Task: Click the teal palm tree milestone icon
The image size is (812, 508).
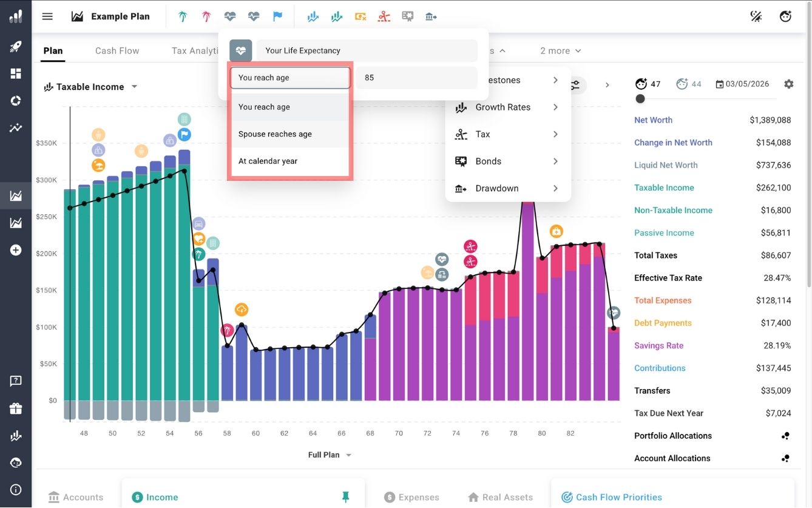Action: (x=183, y=16)
